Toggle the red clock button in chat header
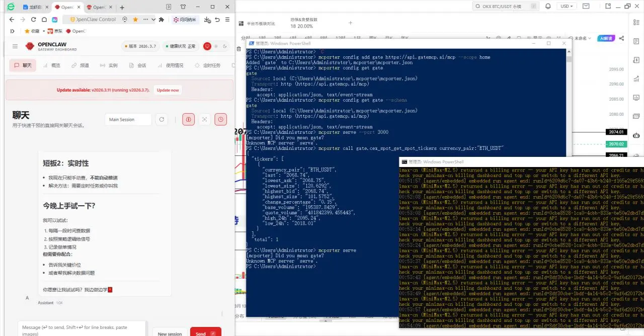The height and width of the screenshot is (336, 644). 220,120
